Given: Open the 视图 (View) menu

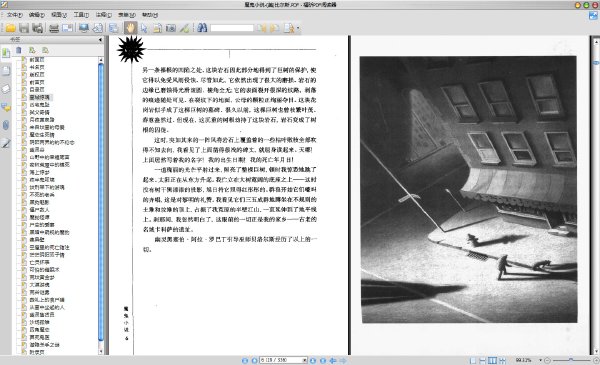Looking at the screenshot, I should click(x=59, y=15).
